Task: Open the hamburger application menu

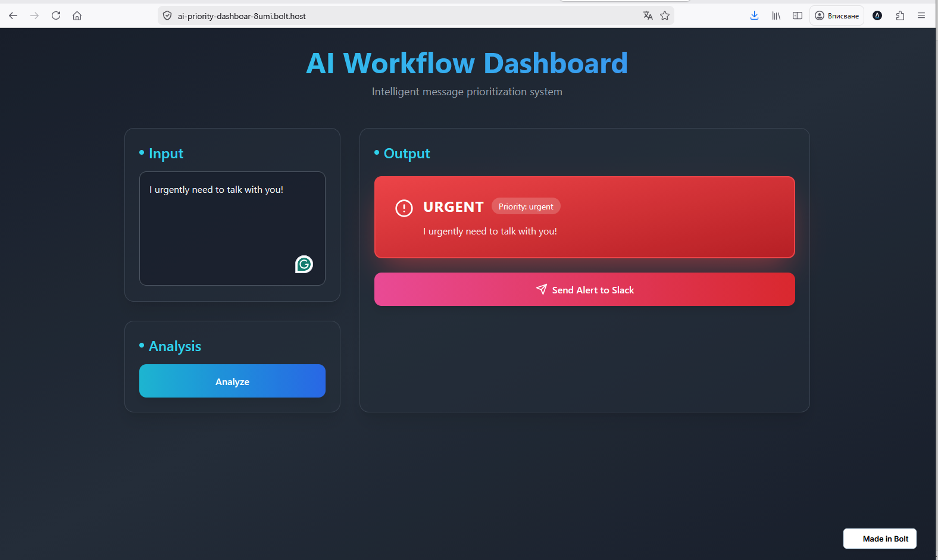Action: (921, 15)
